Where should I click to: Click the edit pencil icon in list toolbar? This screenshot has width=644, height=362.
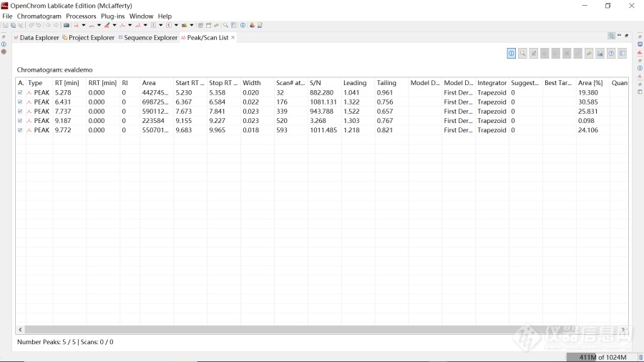(x=534, y=54)
